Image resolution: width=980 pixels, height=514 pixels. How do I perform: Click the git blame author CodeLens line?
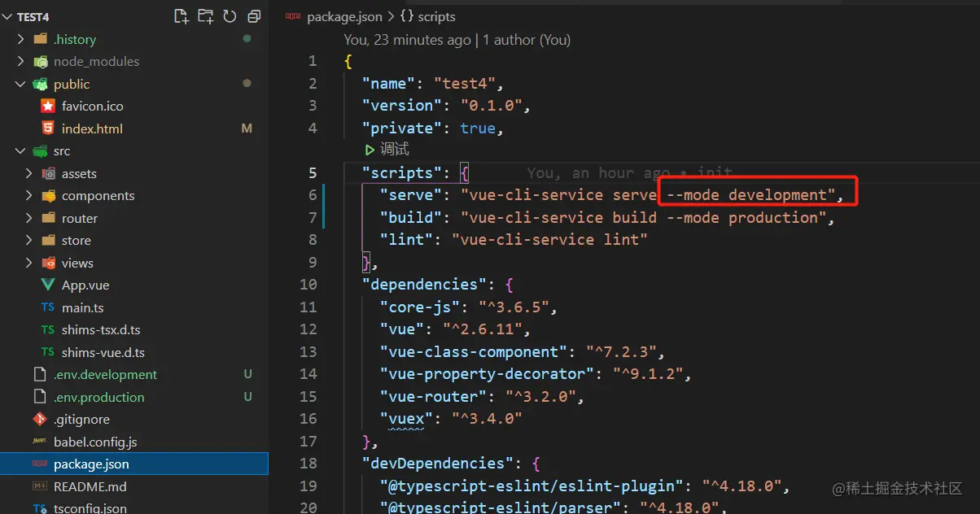click(x=457, y=39)
